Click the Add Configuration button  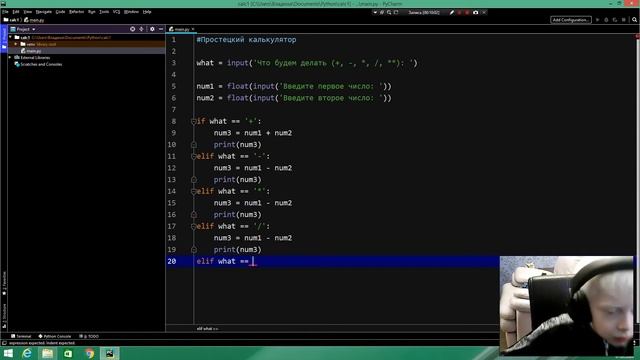tap(571, 20)
